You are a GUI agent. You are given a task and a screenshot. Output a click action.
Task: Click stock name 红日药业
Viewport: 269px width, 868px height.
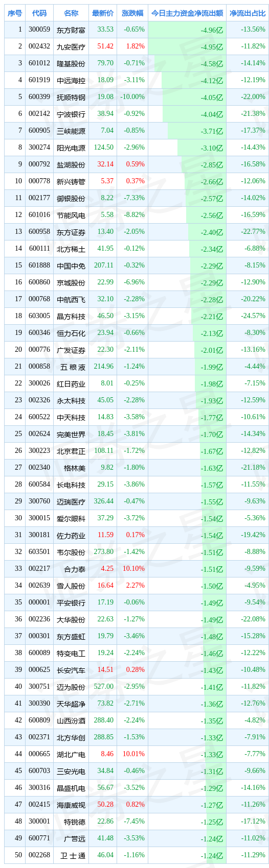(71, 384)
